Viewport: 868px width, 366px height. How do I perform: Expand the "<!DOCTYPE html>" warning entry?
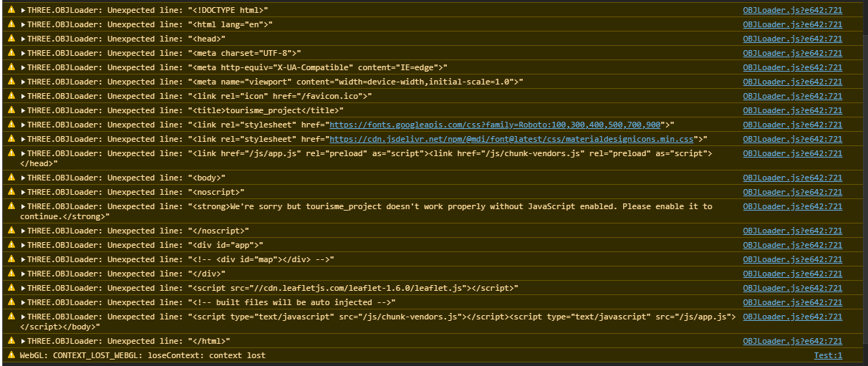23,10
